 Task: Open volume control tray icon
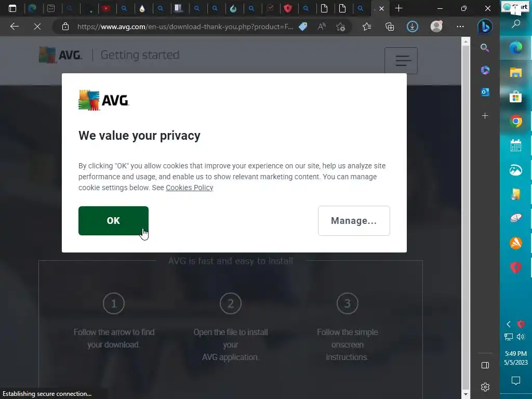(521, 337)
